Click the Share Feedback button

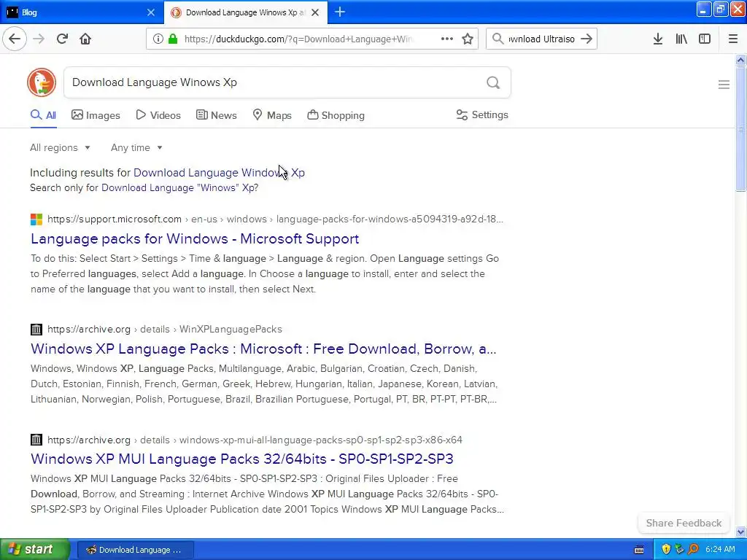coord(684,523)
